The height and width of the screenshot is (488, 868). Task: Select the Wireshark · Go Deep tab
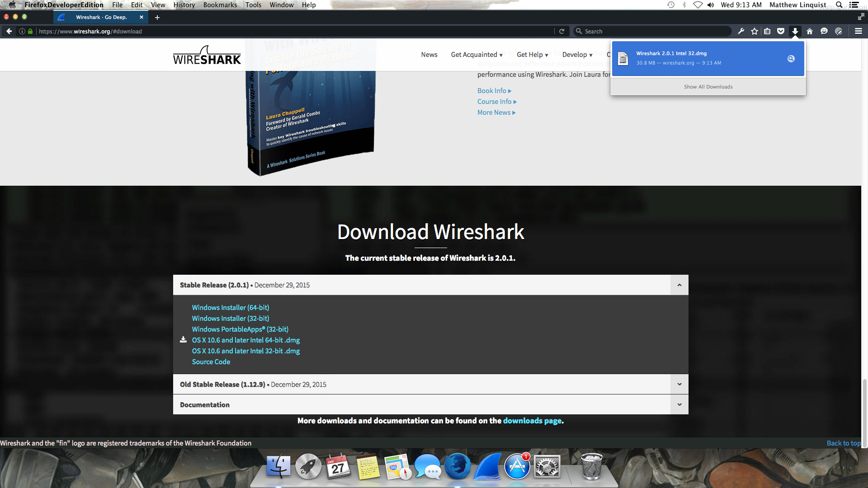pyautogui.click(x=101, y=17)
